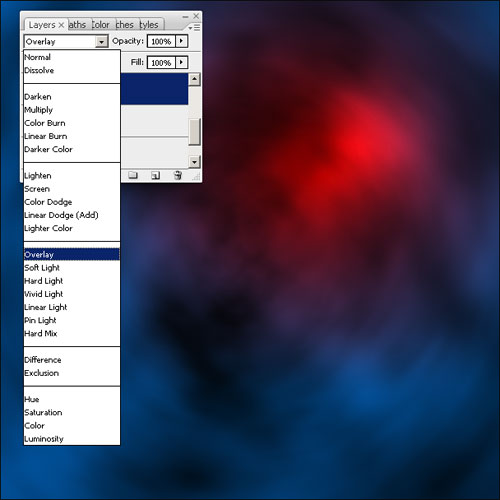Click the Fill 100% input field

161,63
